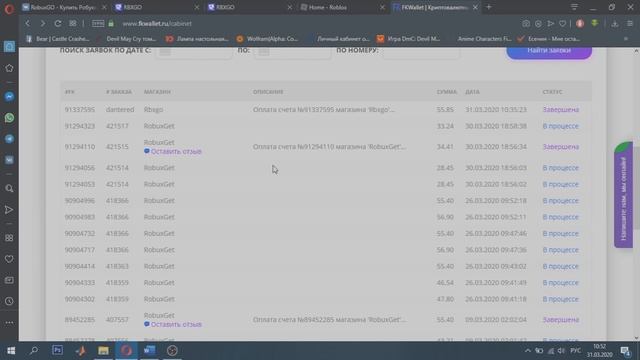Open history clock in the sidebar
The image size is (640, 360).
click(x=9, y=301)
